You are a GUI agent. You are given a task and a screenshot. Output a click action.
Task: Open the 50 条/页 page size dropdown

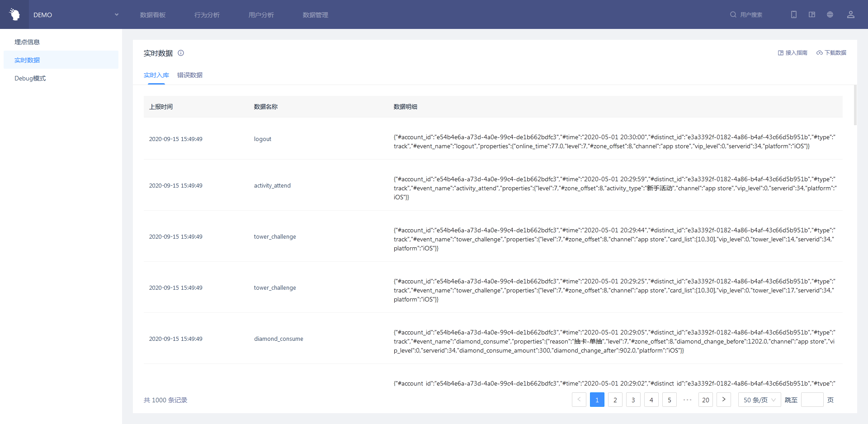[759, 400]
